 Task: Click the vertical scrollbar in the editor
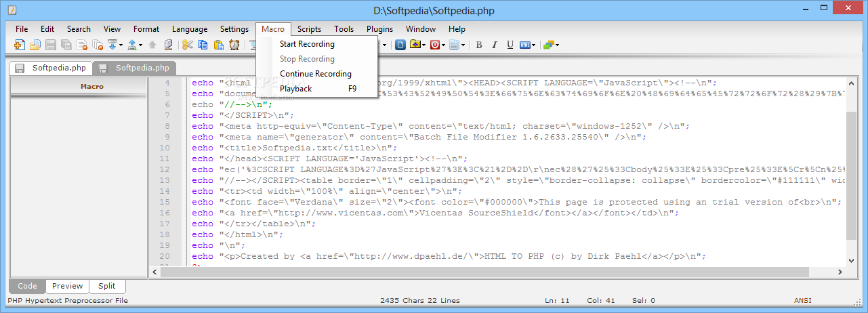tap(852, 173)
